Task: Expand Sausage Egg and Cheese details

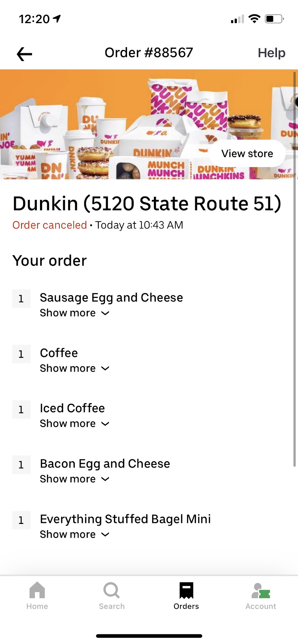Action: click(75, 313)
